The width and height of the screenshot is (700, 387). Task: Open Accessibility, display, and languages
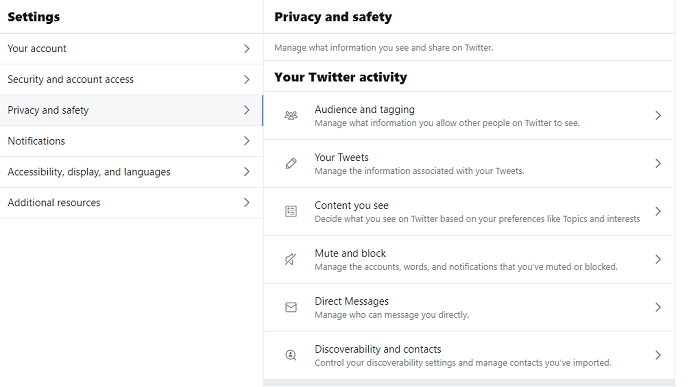click(131, 172)
